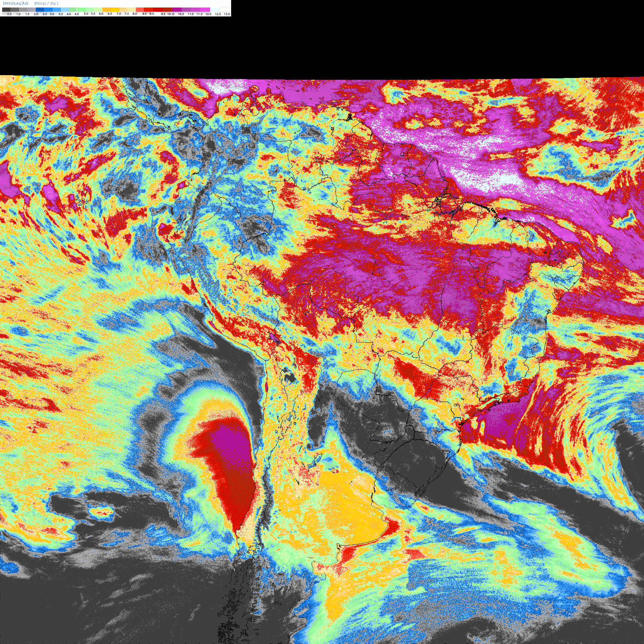Click the 6.0 legend value
The image size is (644, 644).
101,14
